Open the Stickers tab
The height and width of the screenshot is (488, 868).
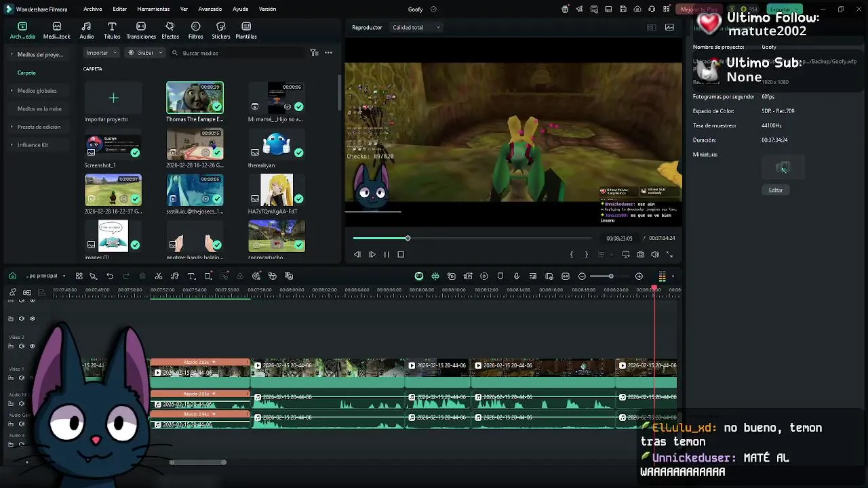(220, 30)
